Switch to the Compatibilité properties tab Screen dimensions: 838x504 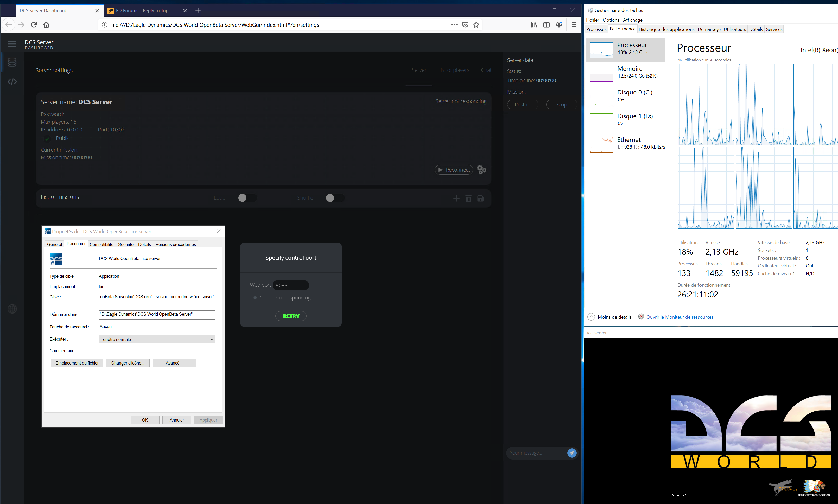pyautogui.click(x=101, y=244)
